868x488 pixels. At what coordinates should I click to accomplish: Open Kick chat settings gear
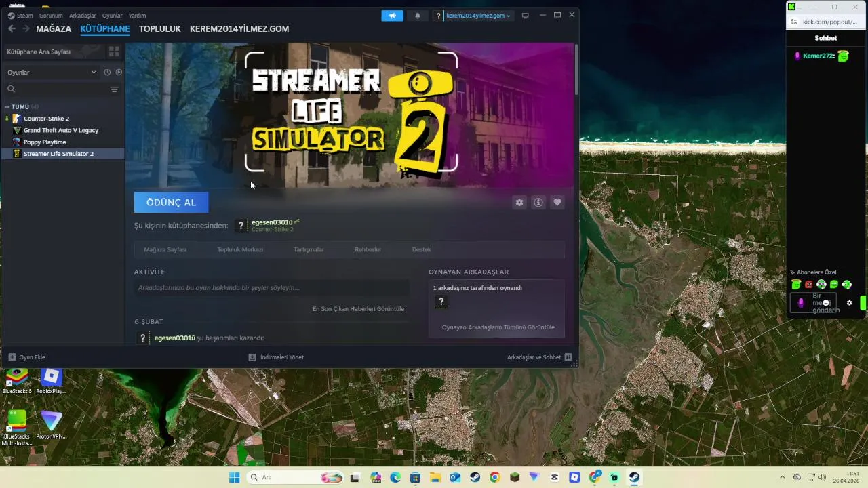(x=849, y=303)
